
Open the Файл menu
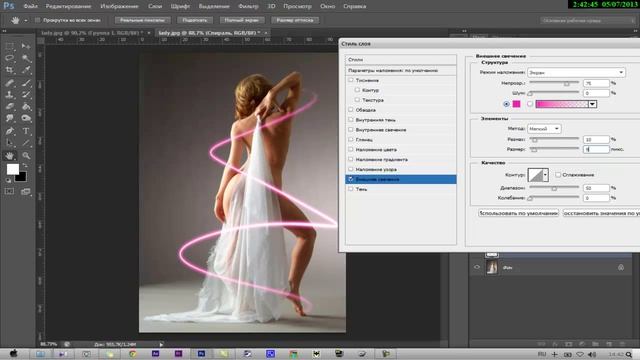[x=30, y=6]
